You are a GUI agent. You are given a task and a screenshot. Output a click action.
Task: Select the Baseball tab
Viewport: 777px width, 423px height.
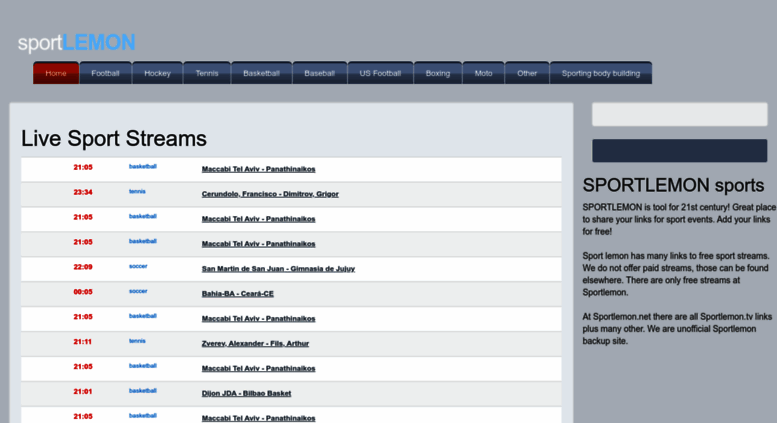pyautogui.click(x=320, y=73)
